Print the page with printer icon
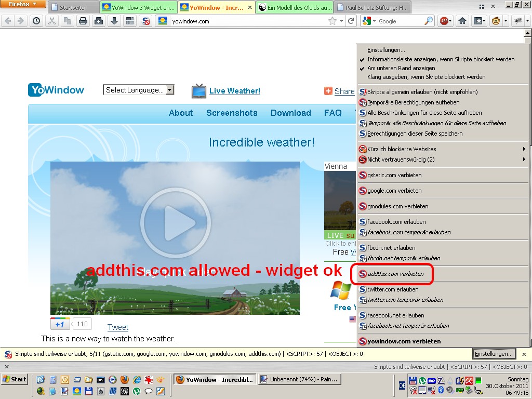The width and height of the screenshot is (532, 399). [x=83, y=21]
